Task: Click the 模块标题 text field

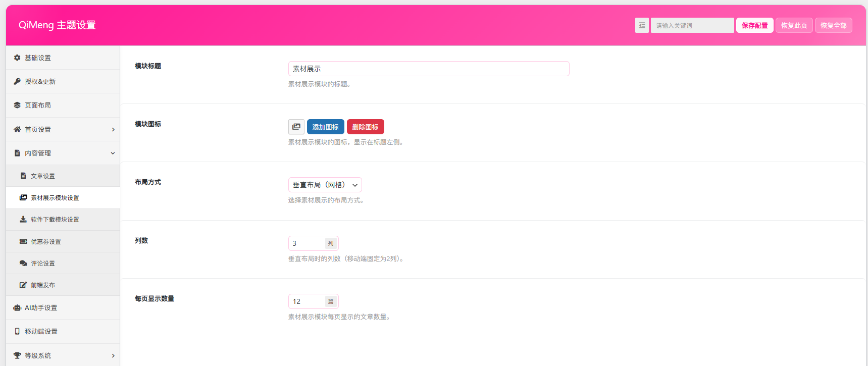Action: point(428,69)
